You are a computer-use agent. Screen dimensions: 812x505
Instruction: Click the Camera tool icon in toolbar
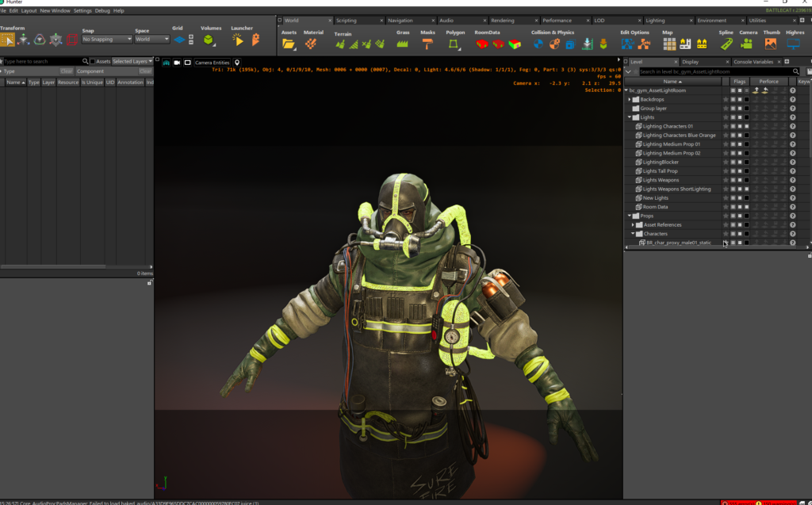pyautogui.click(x=748, y=44)
